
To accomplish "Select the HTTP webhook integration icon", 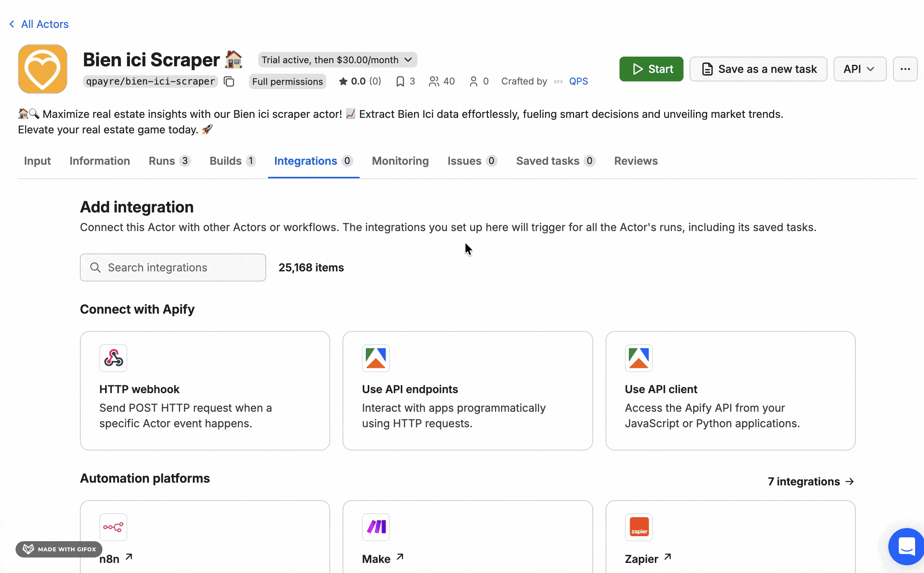I will (113, 358).
